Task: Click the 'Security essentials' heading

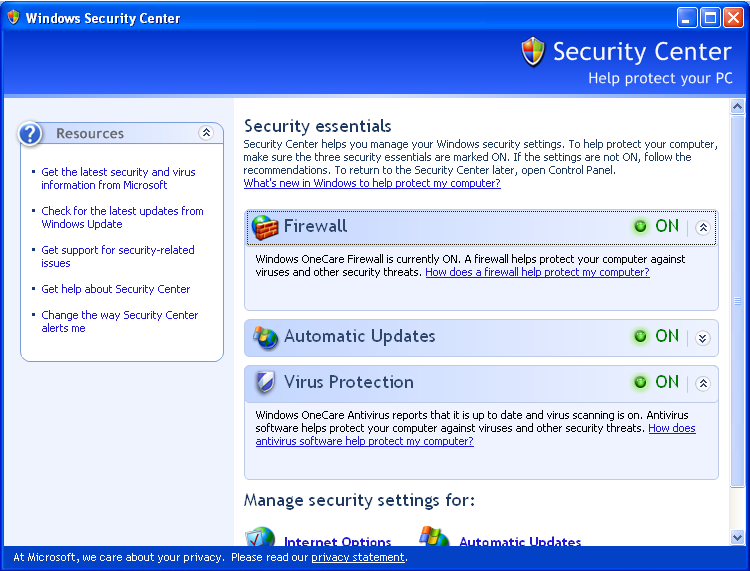Action: pyautogui.click(x=318, y=126)
